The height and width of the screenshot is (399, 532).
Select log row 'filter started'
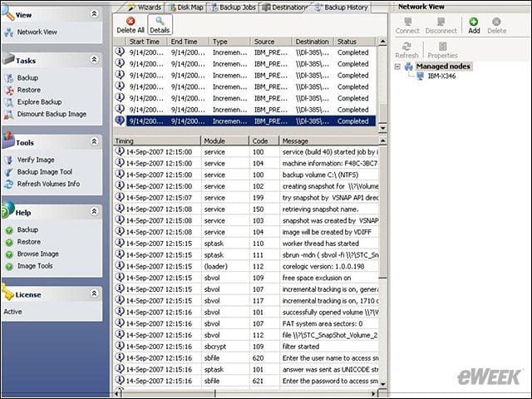(x=246, y=347)
